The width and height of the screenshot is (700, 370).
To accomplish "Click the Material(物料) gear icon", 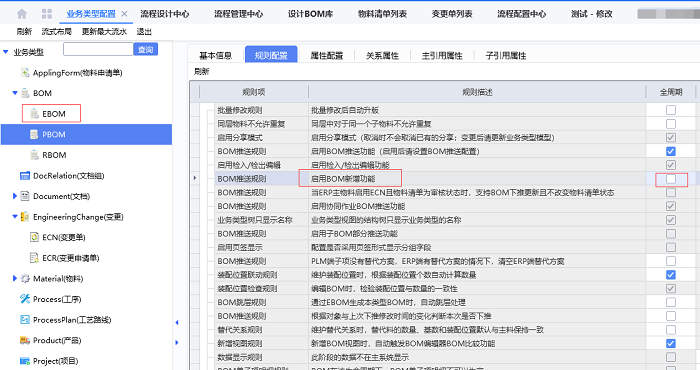I will pos(25,279).
